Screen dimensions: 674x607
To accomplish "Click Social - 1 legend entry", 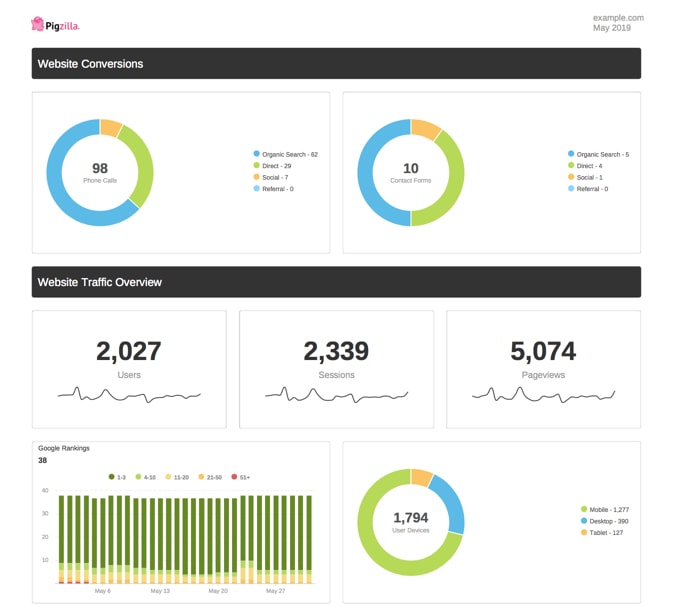I will pos(585,177).
